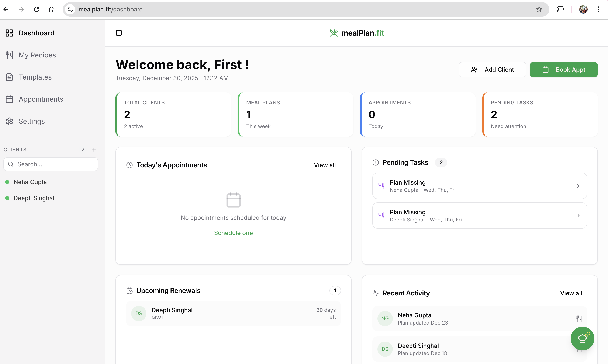Screen dimensions: 608x364
Task: Click the Schedule one link
Action: 234,233
